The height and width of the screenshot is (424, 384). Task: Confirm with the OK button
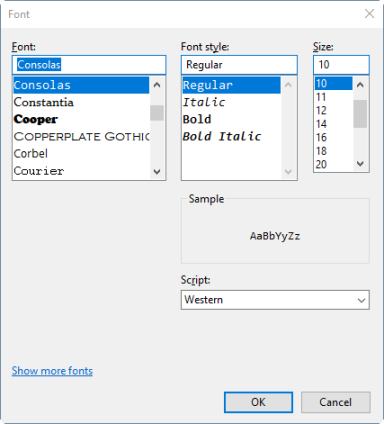click(x=258, y=402)
